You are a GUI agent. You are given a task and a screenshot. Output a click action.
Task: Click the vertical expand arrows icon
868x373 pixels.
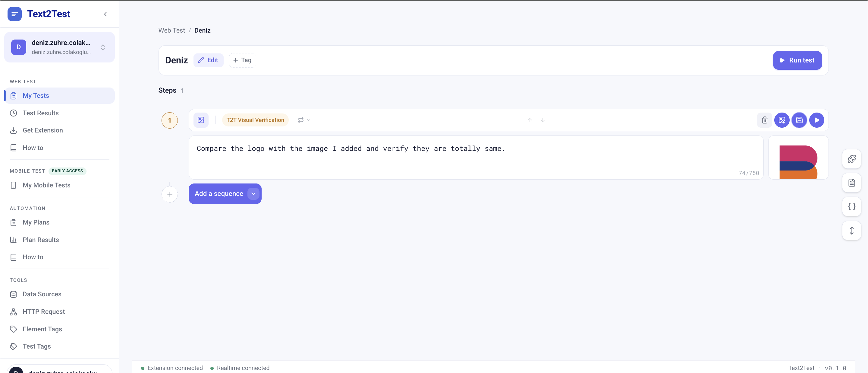851,231
